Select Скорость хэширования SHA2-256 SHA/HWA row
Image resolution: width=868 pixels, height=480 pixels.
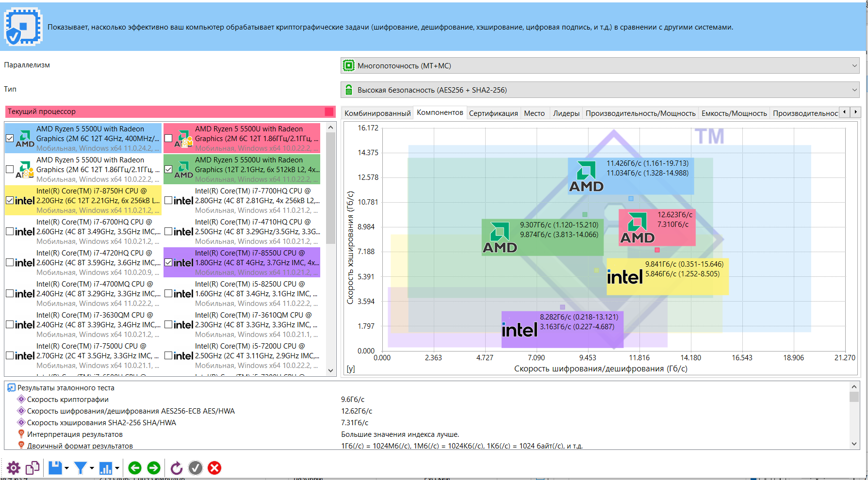(427, 422)
